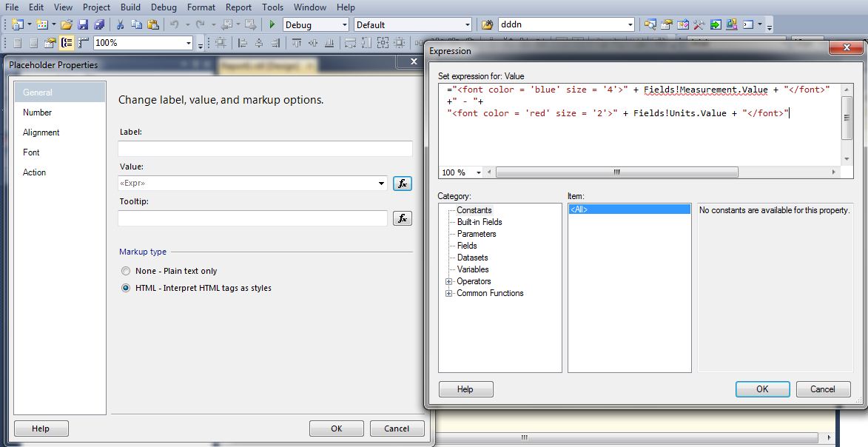
Task: Click Help in the Expression dialog
Action: (465, 389)
